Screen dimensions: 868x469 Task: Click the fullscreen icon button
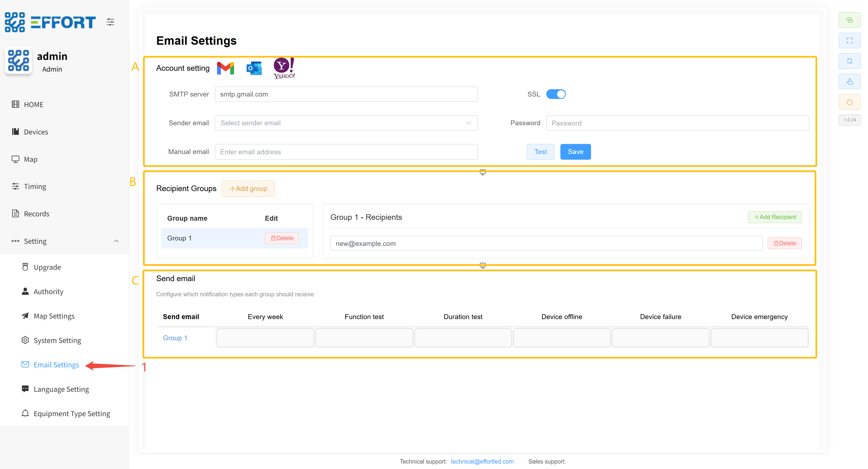[x=849, y=41]
